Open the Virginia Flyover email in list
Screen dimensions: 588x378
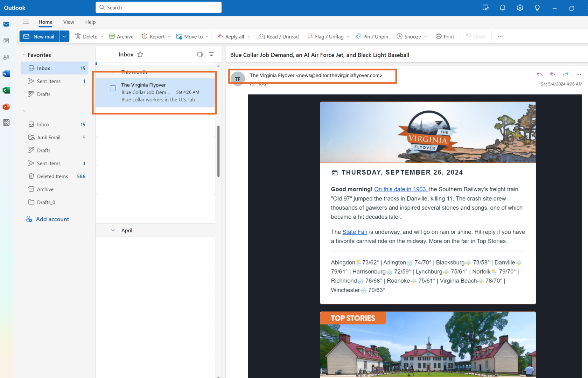click(155, 92)
